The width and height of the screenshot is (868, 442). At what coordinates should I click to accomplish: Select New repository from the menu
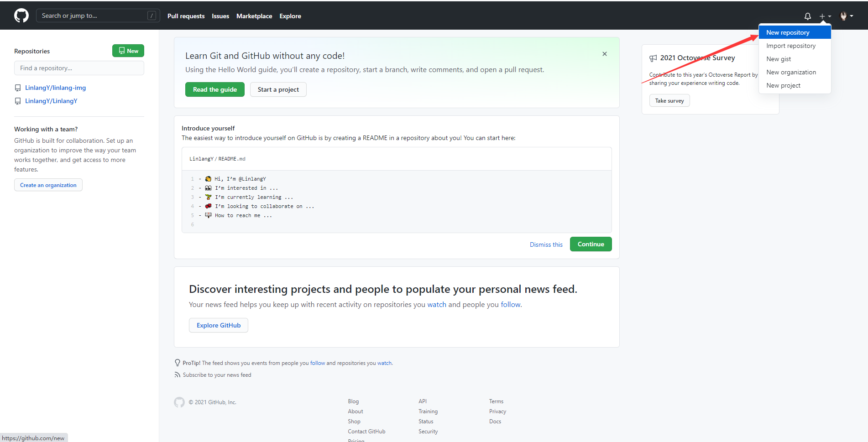click(795, 32)
